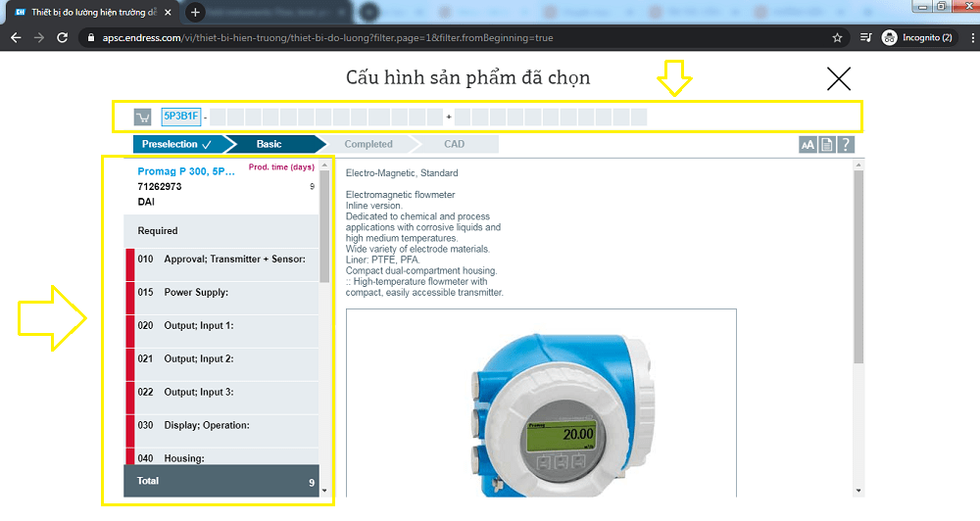Close the current browser tab
The height and width of the screenshot is (521, 980).
pyautogui.click(x=169, y=12)
